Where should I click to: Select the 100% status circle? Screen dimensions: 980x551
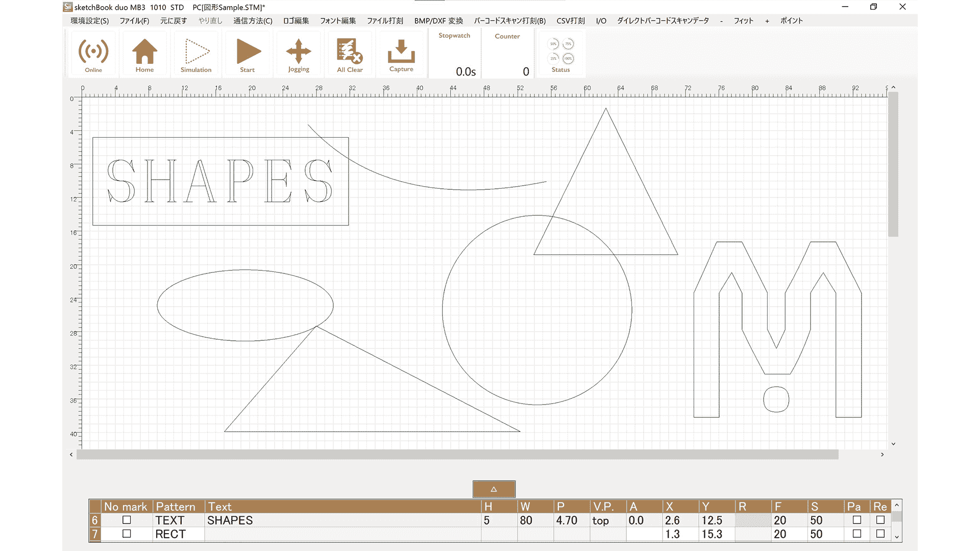(x=568, y=58)
